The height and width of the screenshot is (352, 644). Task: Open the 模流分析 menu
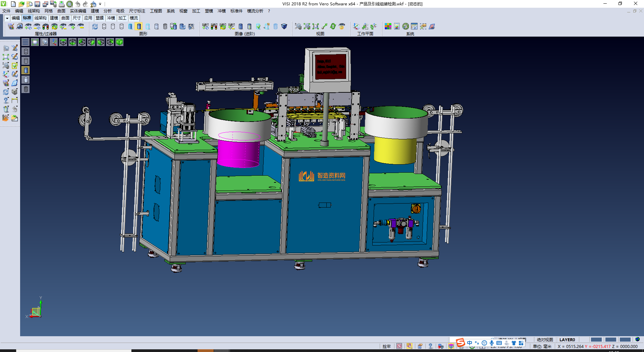tap(255, 11)
